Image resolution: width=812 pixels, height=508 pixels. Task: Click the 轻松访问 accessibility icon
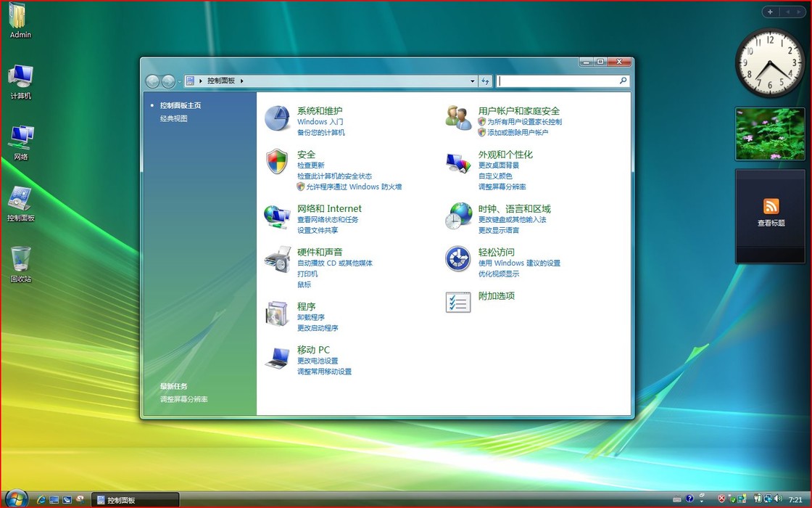click(457, 258)
